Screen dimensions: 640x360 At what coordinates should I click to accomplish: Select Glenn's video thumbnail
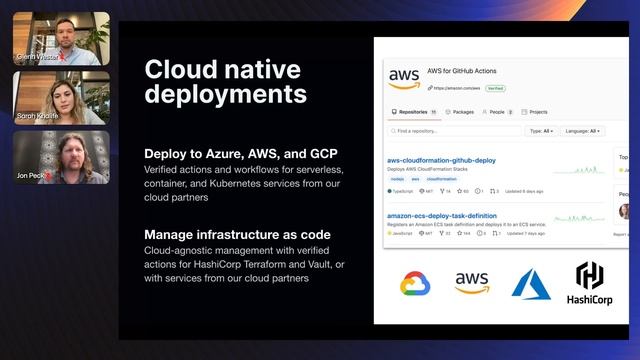(61, 38)
